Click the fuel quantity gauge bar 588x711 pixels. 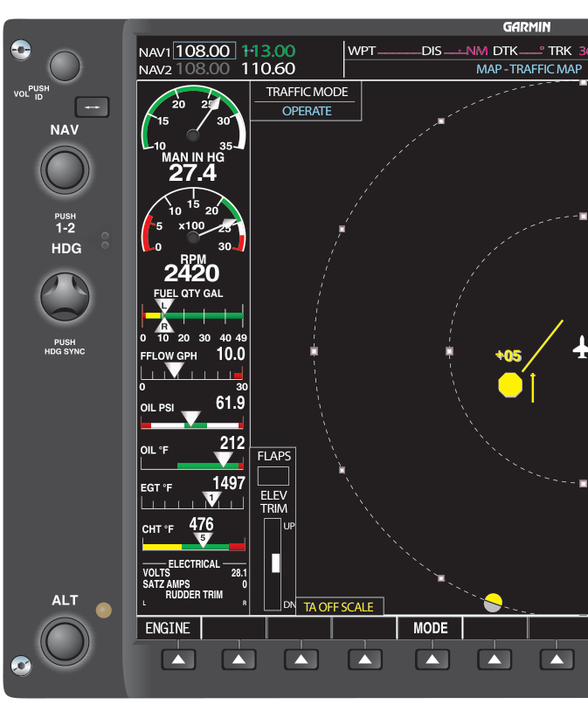click(x=193, y=315)
